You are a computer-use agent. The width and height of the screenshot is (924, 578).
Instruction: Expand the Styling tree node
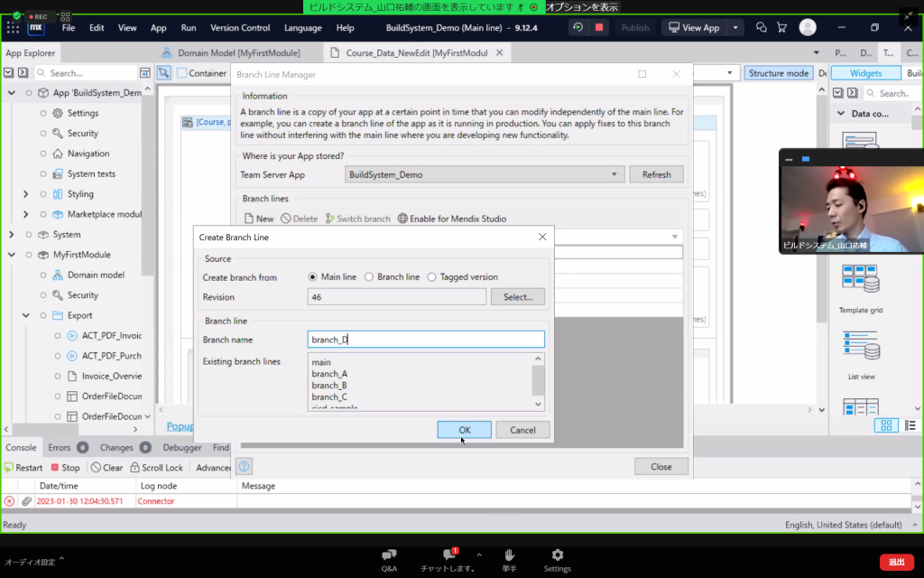pos(26,194)
